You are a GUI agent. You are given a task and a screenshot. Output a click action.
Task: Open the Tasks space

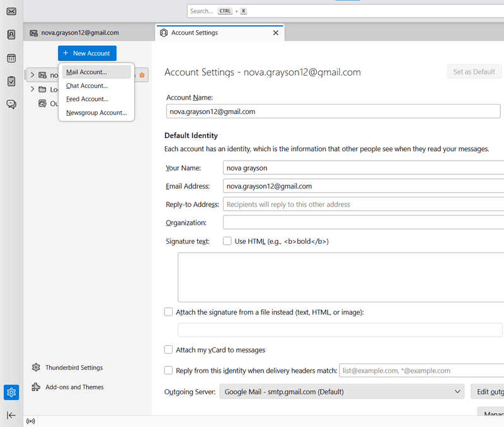coord(11,81)
